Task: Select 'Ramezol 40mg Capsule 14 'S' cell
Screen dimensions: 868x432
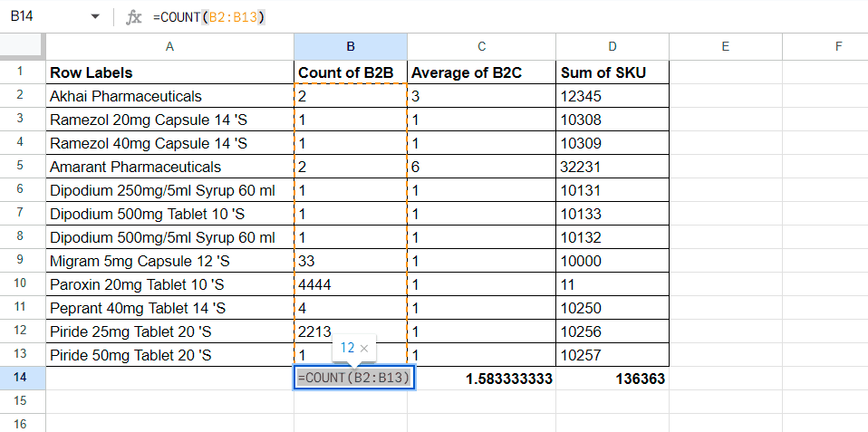Action: pos(170,143)
